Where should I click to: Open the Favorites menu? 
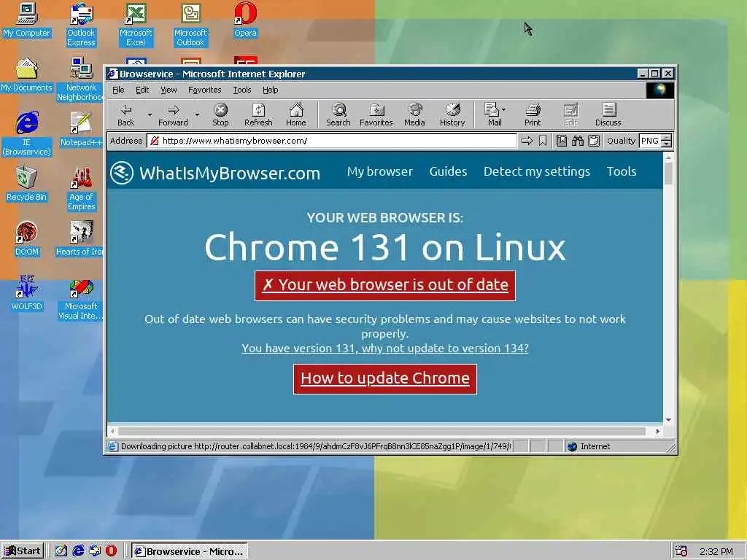point(204,90)
